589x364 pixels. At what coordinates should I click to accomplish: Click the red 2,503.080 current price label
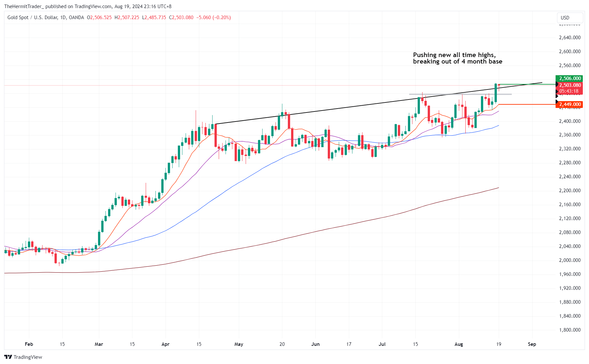(x=570, y=85)
